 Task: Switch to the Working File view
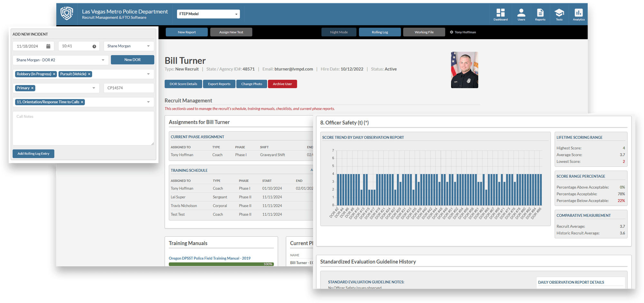tap(424, 32)
